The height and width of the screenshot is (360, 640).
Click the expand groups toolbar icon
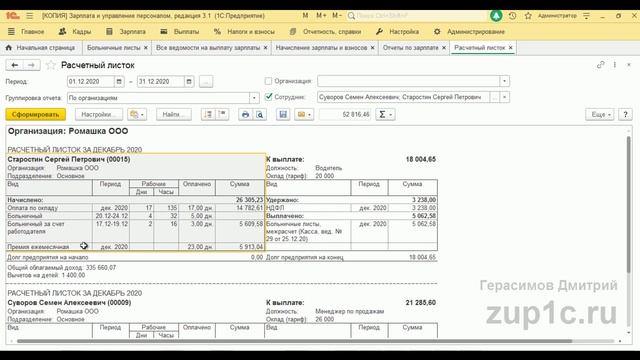pos(208,114)
